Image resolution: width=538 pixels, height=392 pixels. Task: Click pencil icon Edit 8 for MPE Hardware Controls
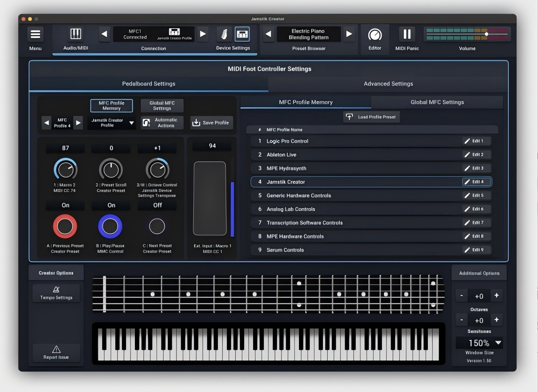tap(467, 236)
